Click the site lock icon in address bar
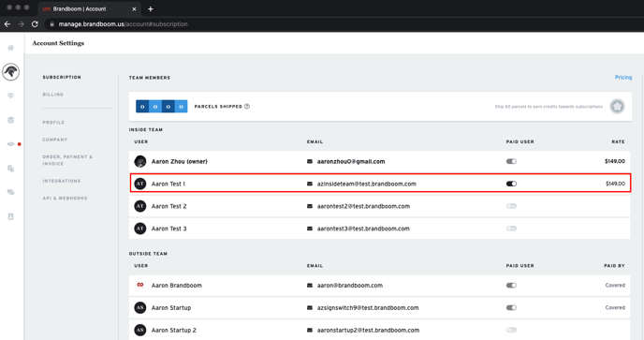The height and width of the screenshot is (340, 644). point(51,24)
